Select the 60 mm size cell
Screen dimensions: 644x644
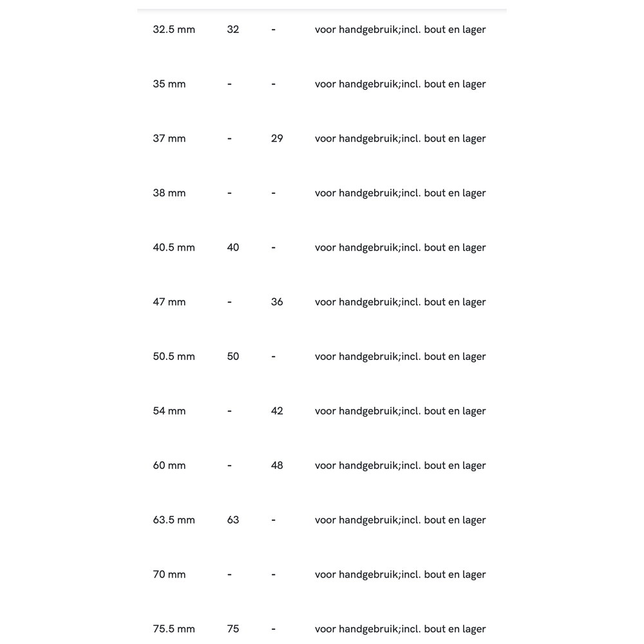point(169,466)
